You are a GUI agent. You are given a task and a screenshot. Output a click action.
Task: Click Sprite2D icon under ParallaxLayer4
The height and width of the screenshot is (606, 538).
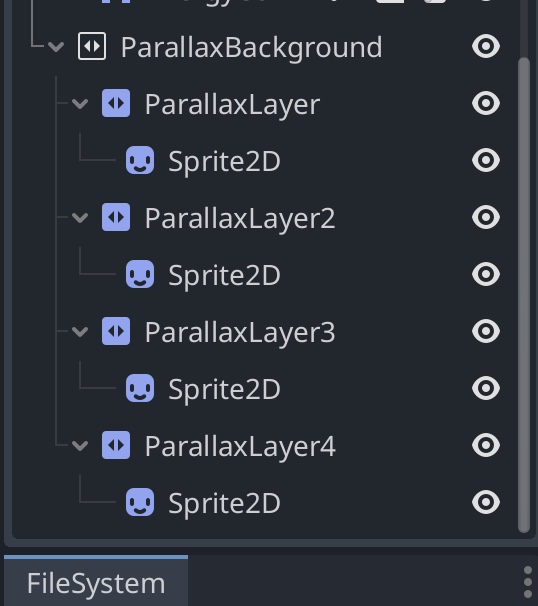pyautogui.click(x=140, y=502)
